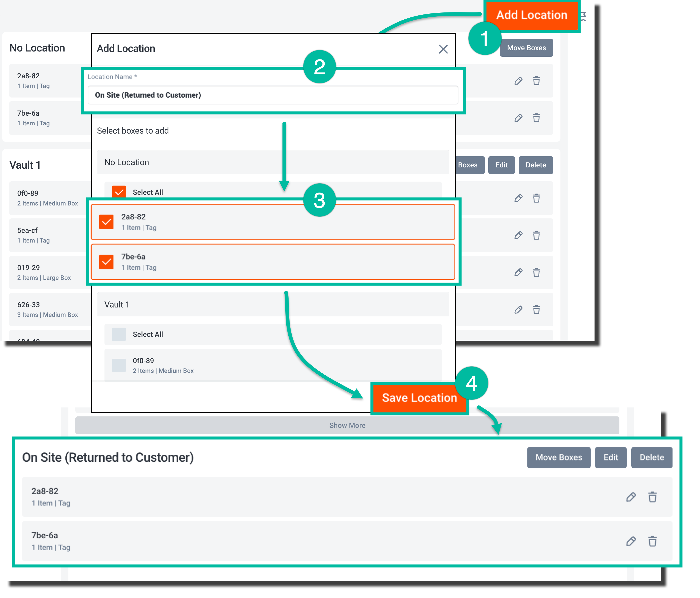
Task: Click Delete button for Vault 1
Action: [536, 165]
